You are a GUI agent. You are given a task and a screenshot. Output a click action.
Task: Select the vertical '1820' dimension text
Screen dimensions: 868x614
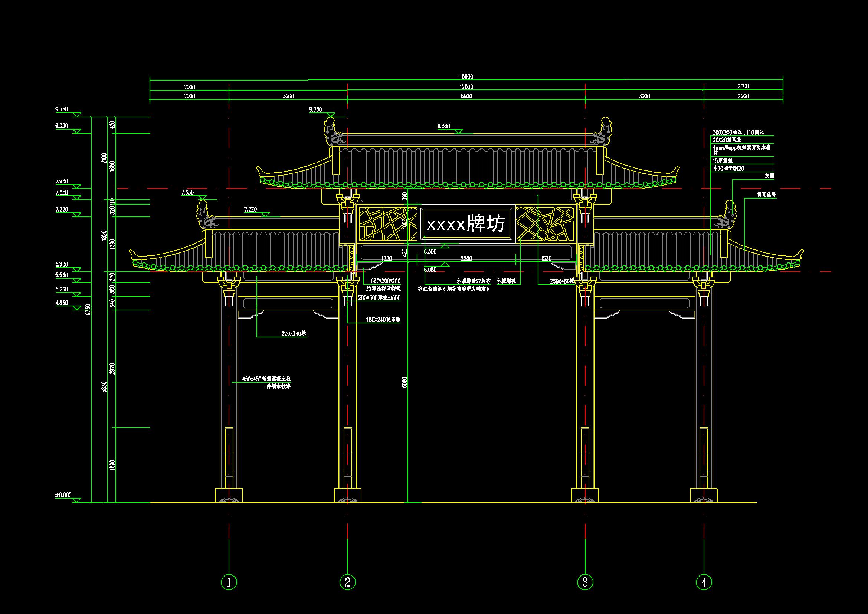104,236
